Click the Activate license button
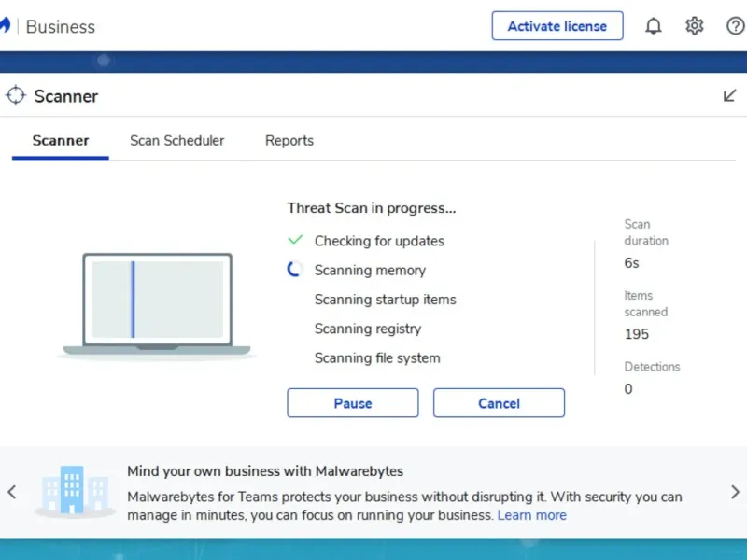The width and height of the screenshot is (747, 560). pyautogui.click(x=557, y=26)
